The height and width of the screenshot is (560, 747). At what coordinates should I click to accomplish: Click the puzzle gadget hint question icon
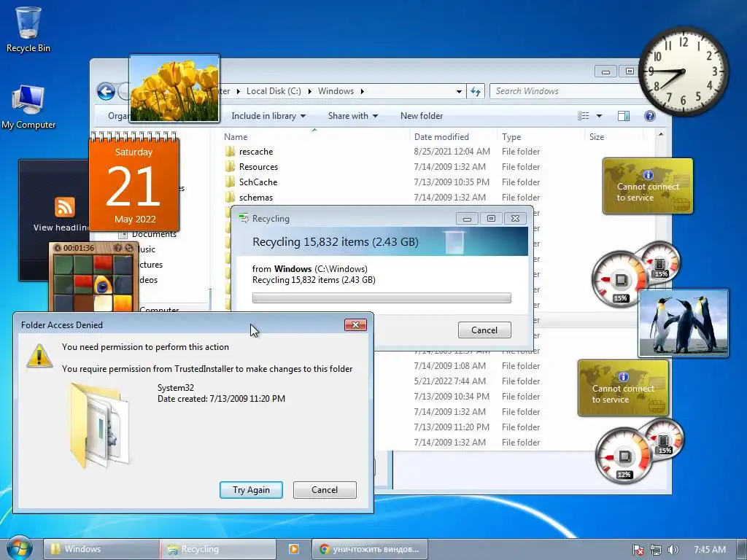point(117,248)
